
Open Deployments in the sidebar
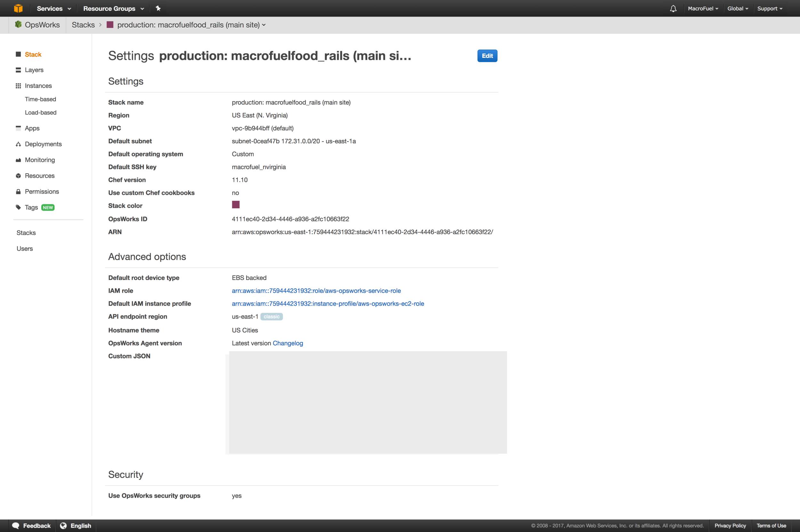(x=43, y=144)
